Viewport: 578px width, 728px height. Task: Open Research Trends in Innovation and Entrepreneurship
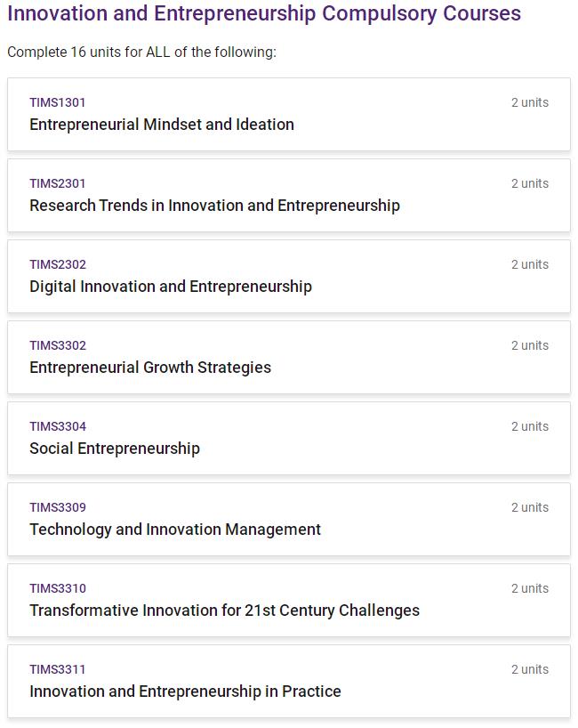tap(214, 206)
